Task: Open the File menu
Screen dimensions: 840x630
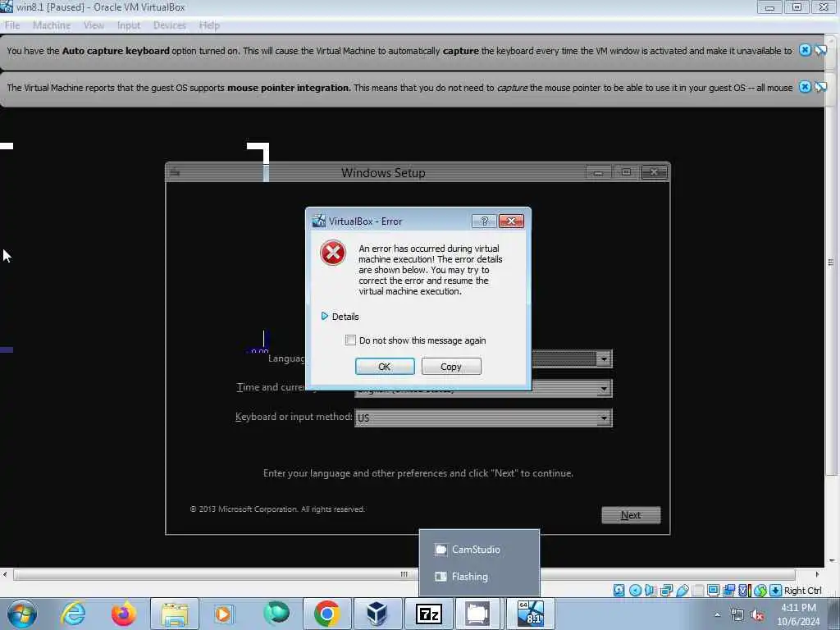Action: coord(11,25)
